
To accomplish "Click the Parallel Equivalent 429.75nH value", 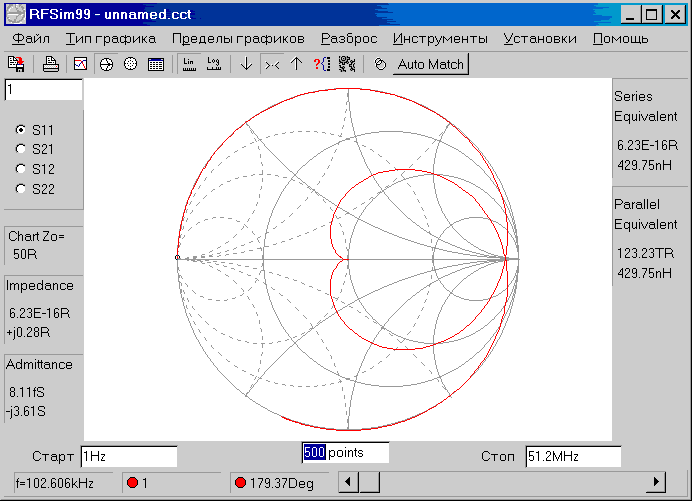I will (x=644, y=273).
